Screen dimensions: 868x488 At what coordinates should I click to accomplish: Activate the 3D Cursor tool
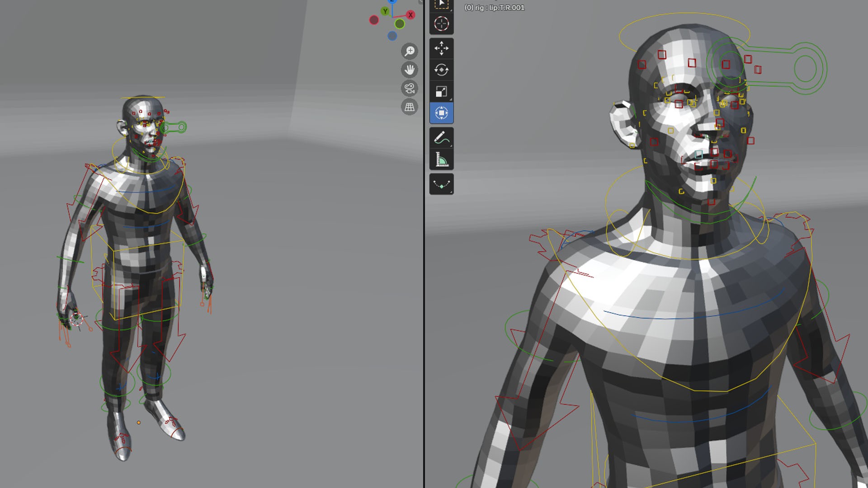point(441,23)
